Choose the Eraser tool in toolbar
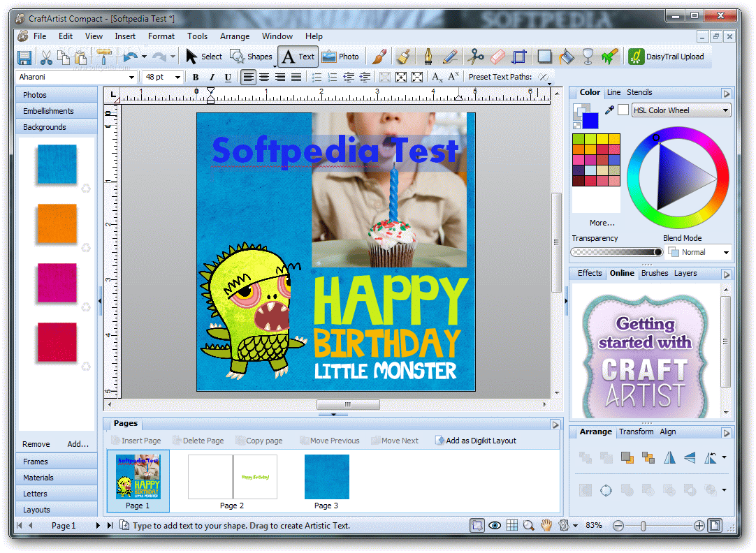This screenshot has height=553, width=756. 497,57
